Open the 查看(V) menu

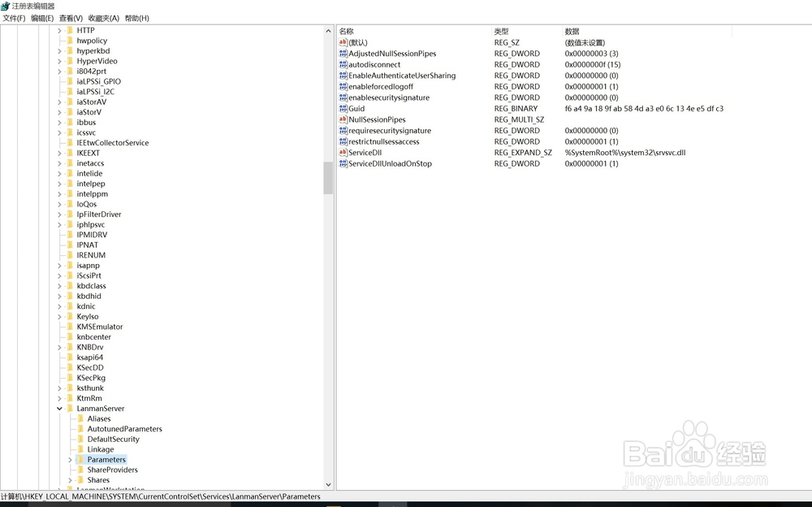[x=71, y=18]
